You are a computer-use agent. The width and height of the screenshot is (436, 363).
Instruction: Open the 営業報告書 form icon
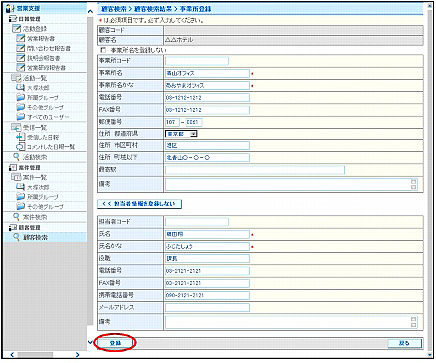point(21,38)
